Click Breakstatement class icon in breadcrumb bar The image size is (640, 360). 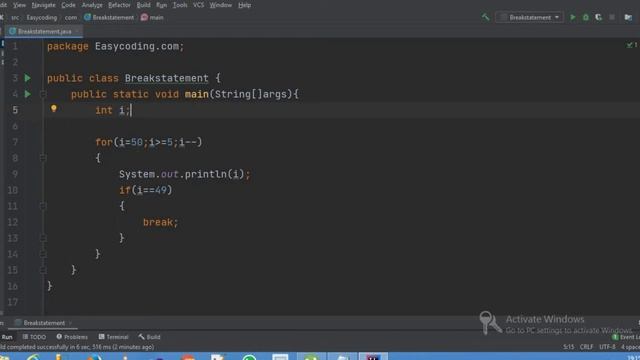point(87,17)
